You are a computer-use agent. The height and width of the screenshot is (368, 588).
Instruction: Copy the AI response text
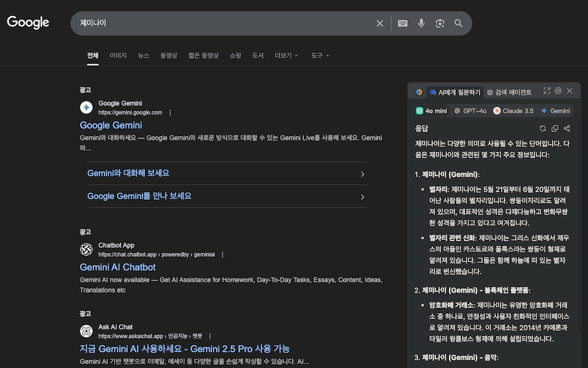(555, 129)
